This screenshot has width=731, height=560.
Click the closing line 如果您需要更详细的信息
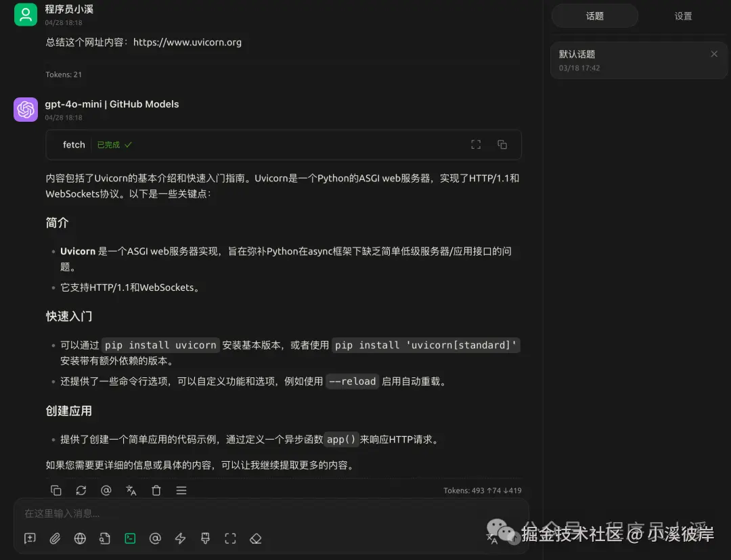(200, 465)
